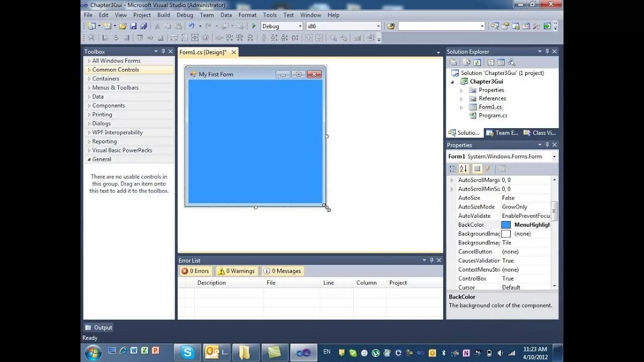Click the New Project toolbar icon

[92, 26]
